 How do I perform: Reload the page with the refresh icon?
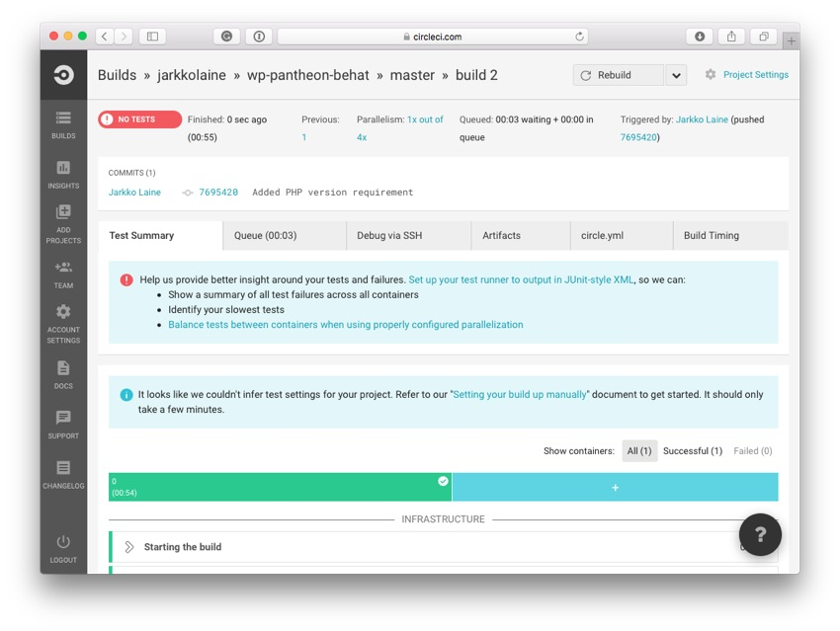pyautogui.click(x=580, y=37)
